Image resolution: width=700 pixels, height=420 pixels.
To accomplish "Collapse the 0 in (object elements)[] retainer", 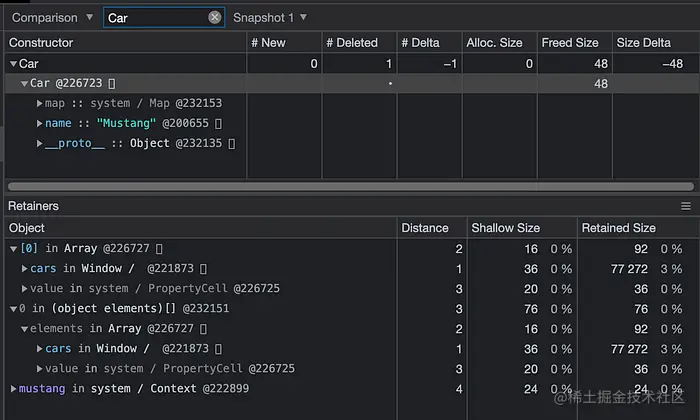I will [x=13, y=309].
